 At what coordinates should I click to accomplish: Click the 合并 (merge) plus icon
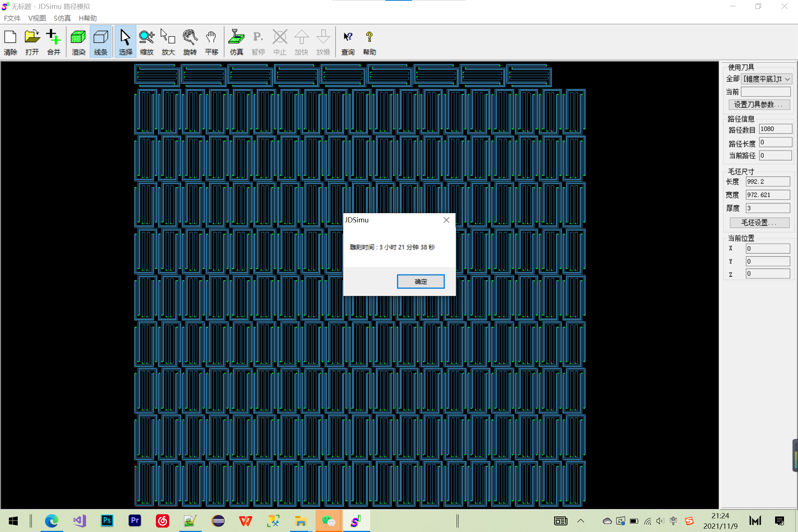(54, 42)
